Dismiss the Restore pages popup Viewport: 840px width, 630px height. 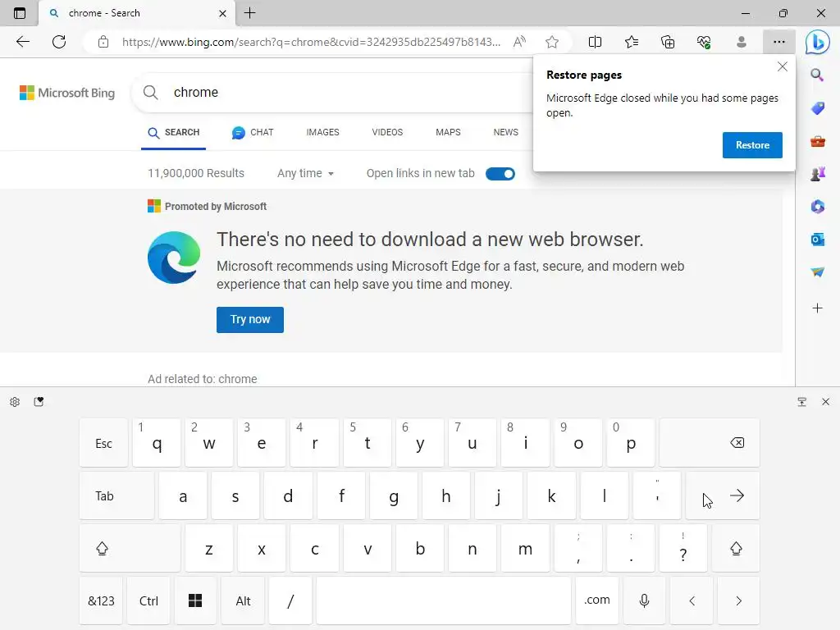click(782, 66)
